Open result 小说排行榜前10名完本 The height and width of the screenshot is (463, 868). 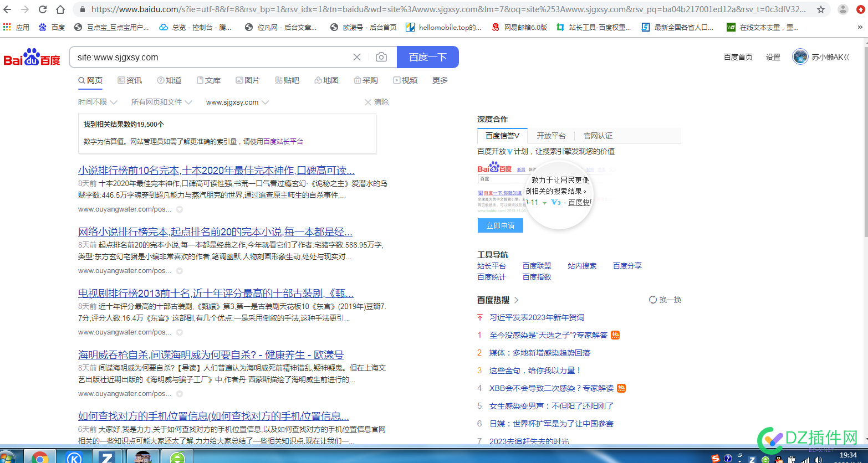point(216,170)
